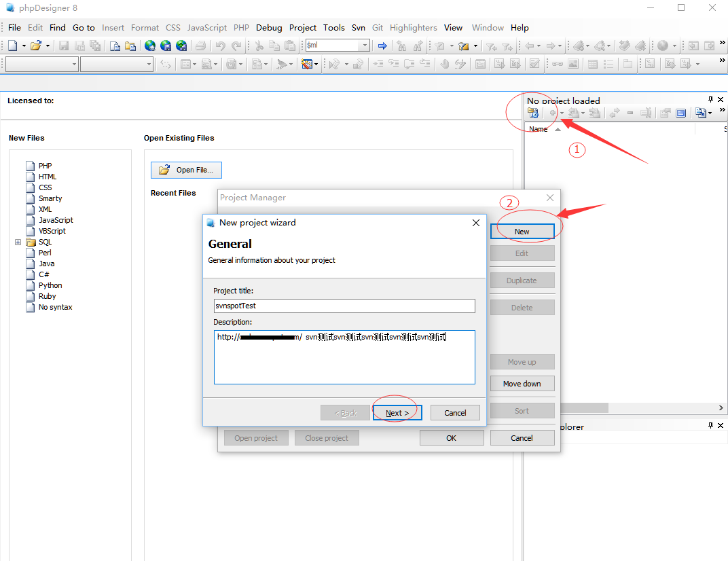Click the Redo arrow icon

coord(236,46)
